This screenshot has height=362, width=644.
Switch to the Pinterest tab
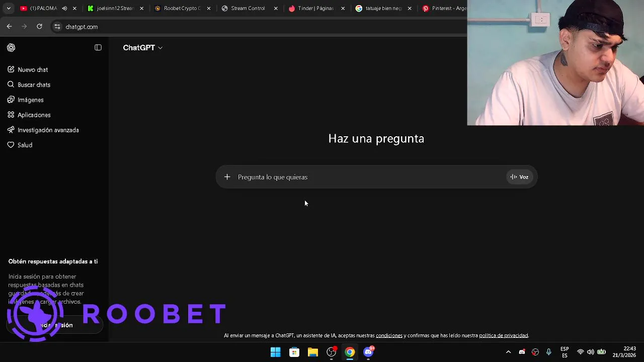tap(444, 9)
